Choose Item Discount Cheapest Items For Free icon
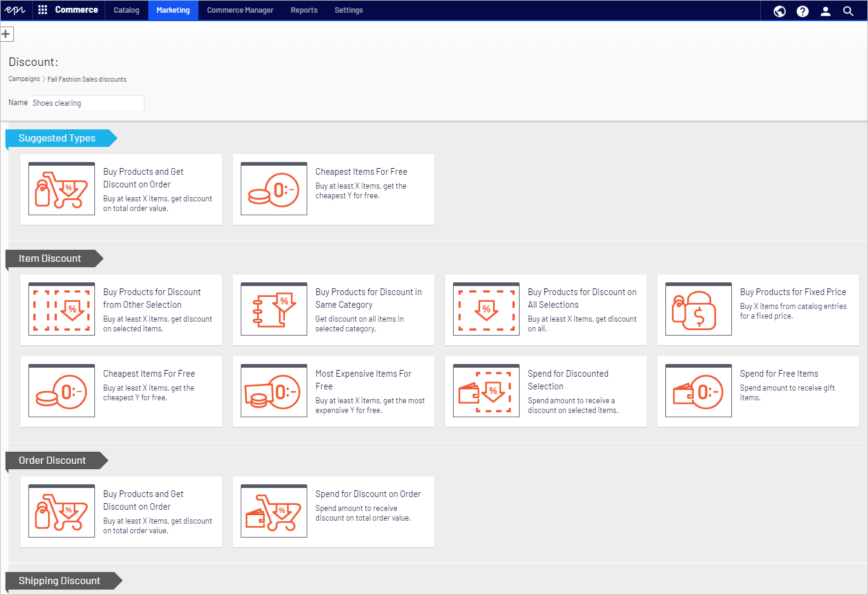The height and width of the screenshot is (595, 868). coord(62,391)
